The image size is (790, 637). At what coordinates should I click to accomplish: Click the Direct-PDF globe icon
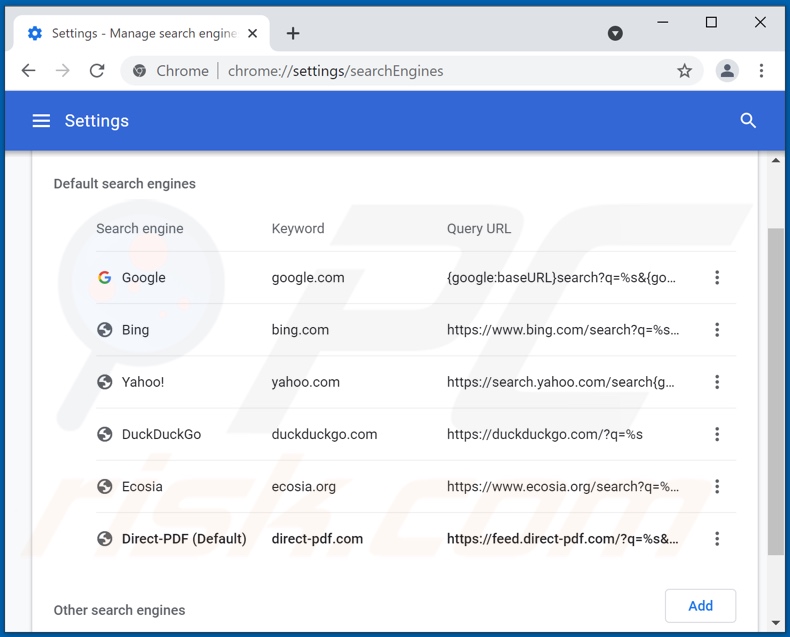pyautogui.click(x=104, y=539)
